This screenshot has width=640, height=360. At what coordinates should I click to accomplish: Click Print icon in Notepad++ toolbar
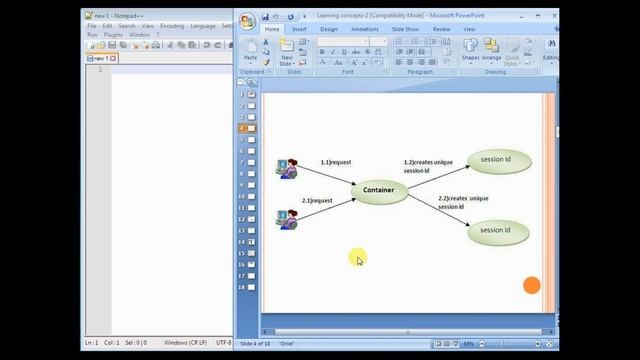pyautogui.click(x=156, y=45)
